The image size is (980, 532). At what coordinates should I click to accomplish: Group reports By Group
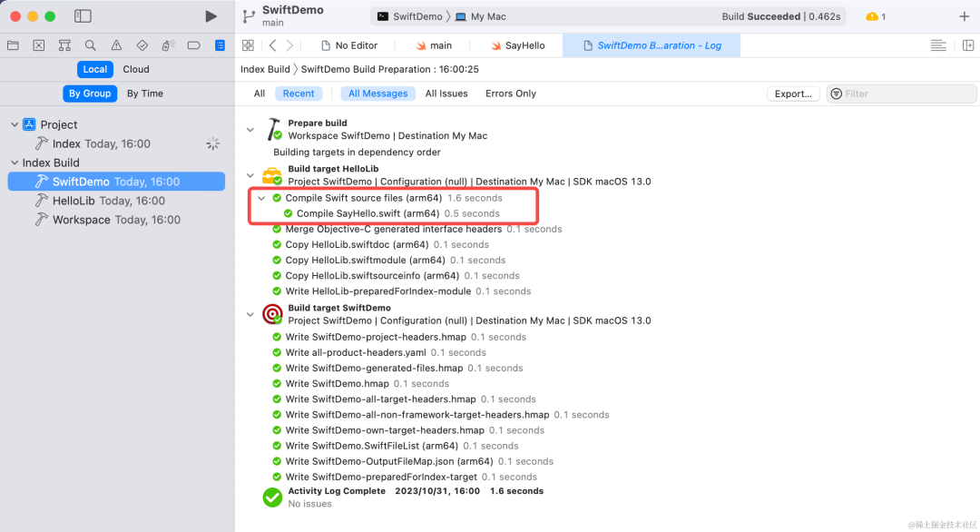pyautogui.click(x=90, y=94)
